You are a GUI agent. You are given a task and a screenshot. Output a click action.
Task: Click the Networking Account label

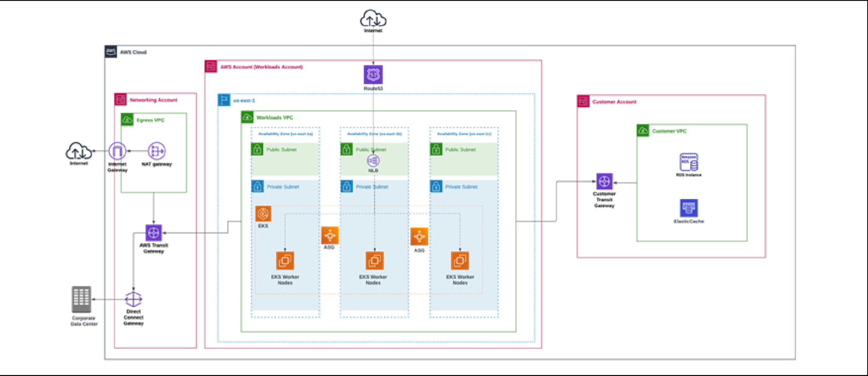(x=153, y=100)
